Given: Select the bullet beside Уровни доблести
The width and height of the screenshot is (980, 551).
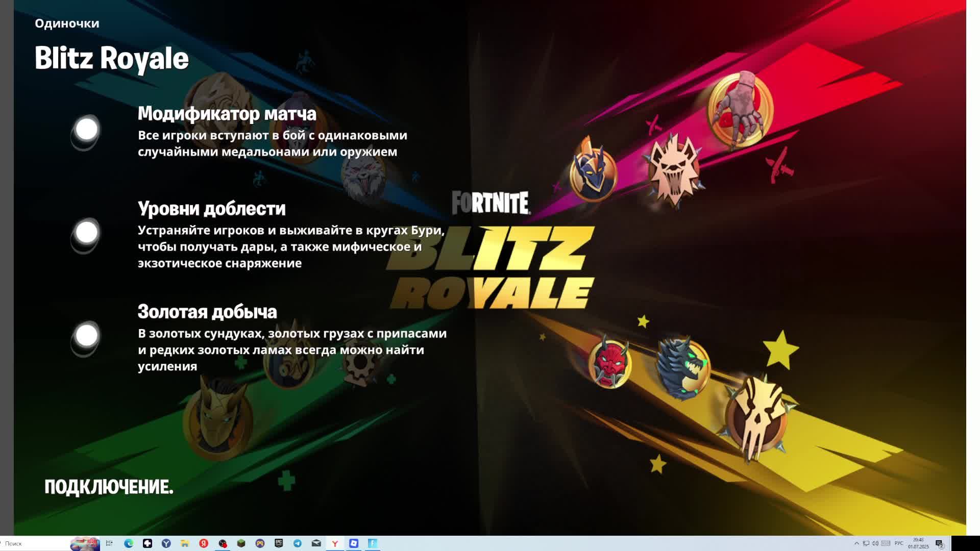Looking at the screenshot, I should click(x=87, y=233).
